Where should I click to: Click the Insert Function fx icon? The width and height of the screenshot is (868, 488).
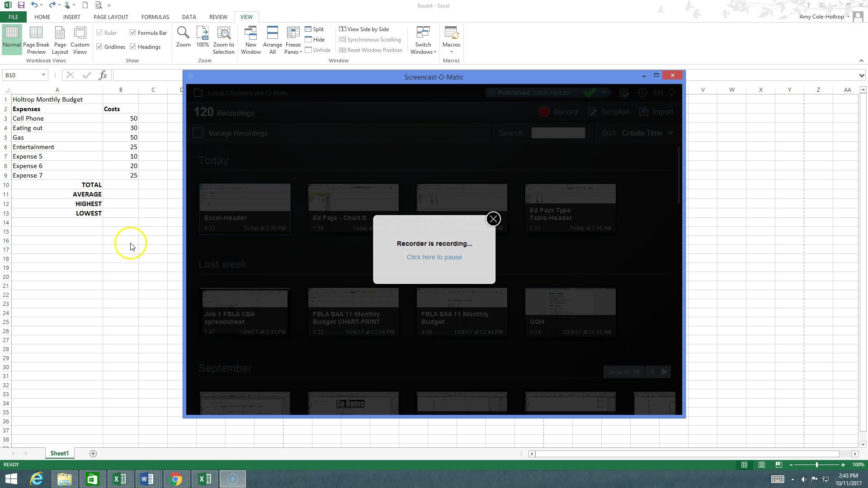(x=103, y=75)
